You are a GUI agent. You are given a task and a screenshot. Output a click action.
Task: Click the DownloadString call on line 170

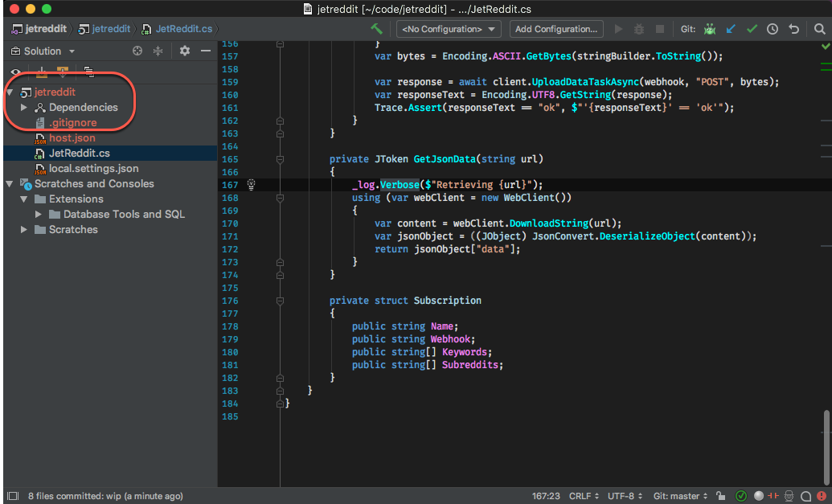549,223
